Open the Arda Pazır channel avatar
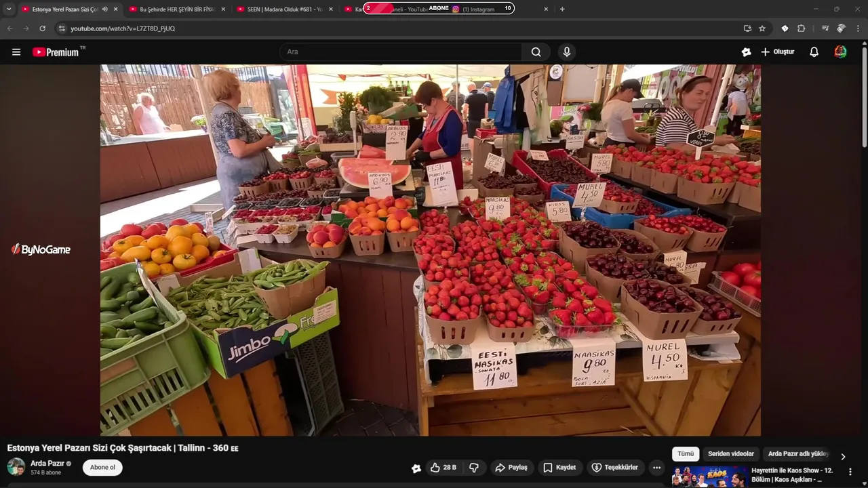This screenshot has width=868, height=488. (16, 467)
